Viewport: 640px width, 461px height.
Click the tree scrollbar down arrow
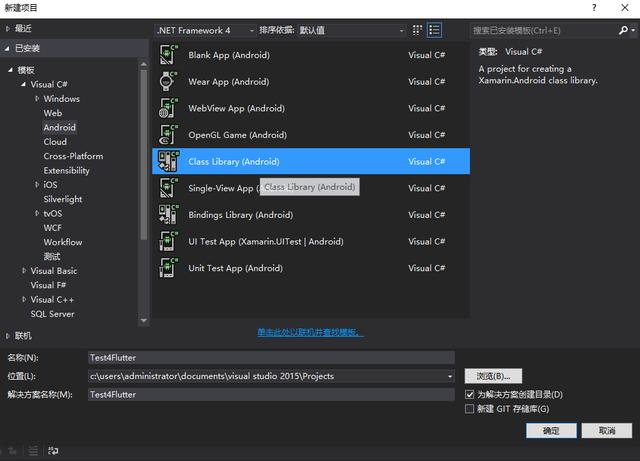[143, 321]
